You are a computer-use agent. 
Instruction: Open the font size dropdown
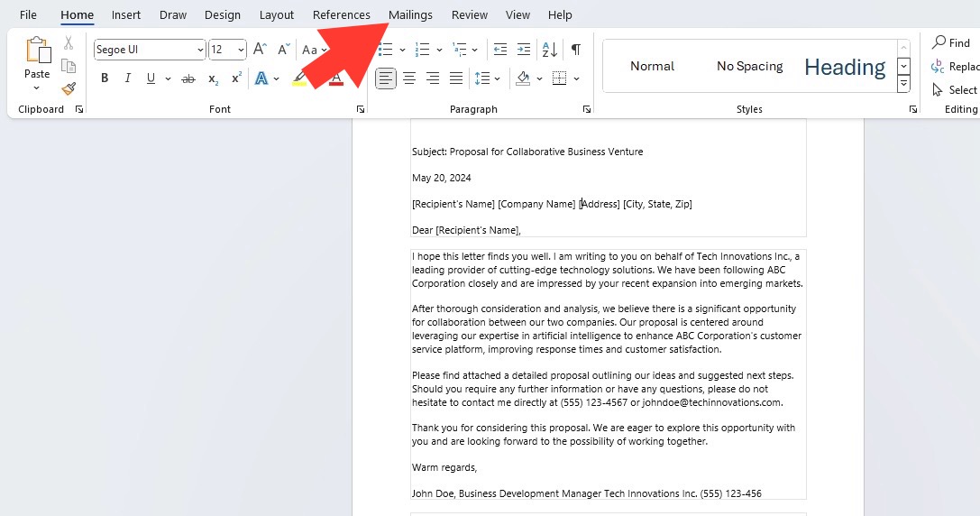pos(241,50)
